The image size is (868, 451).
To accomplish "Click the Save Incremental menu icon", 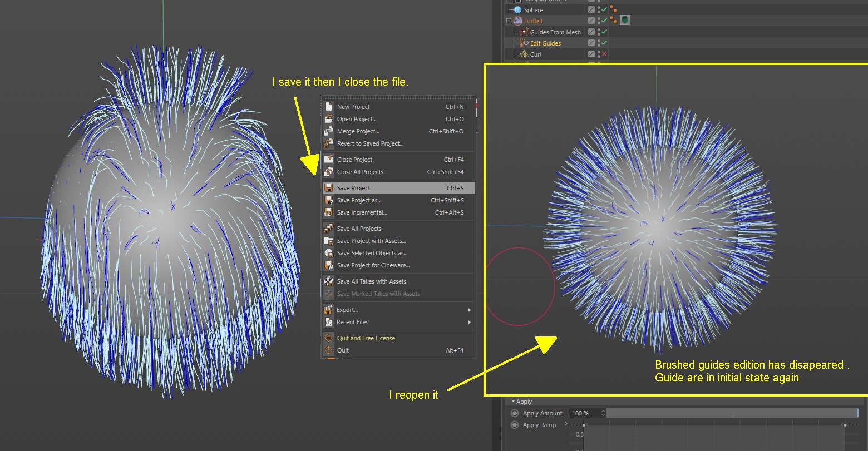I will coord(328,212).
